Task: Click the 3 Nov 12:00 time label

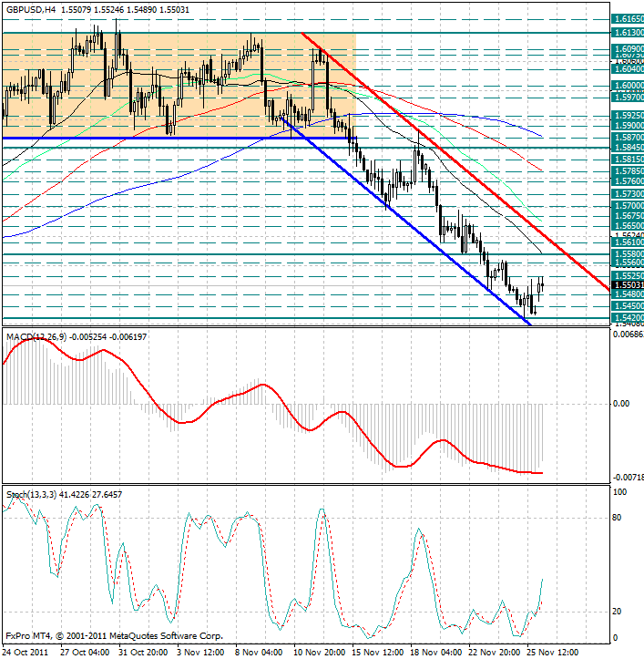Action: coord(200,653)
